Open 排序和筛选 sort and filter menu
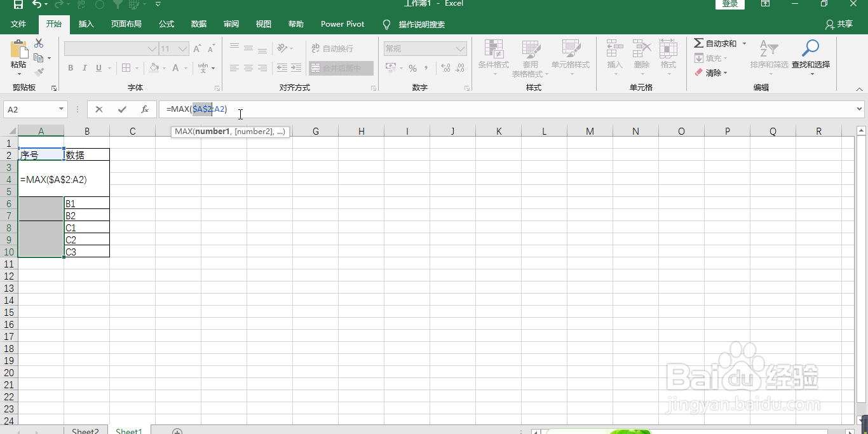This screenshot has height=434, width=868. click(x=769, y=58)
